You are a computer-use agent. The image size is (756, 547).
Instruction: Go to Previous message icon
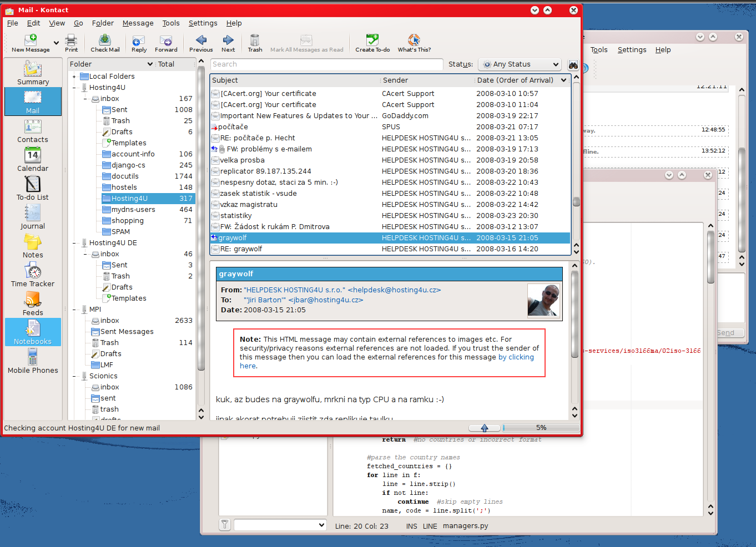tap(201, 40)
